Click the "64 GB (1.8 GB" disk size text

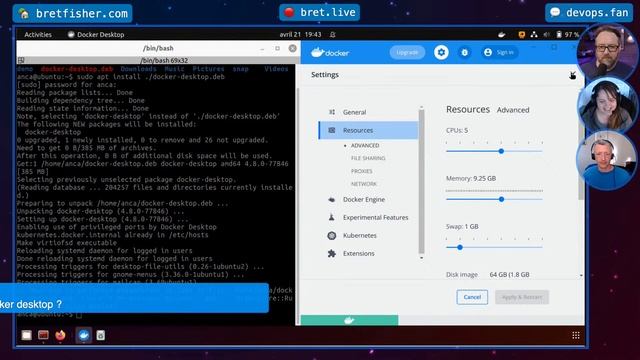[x=509, y=275]
